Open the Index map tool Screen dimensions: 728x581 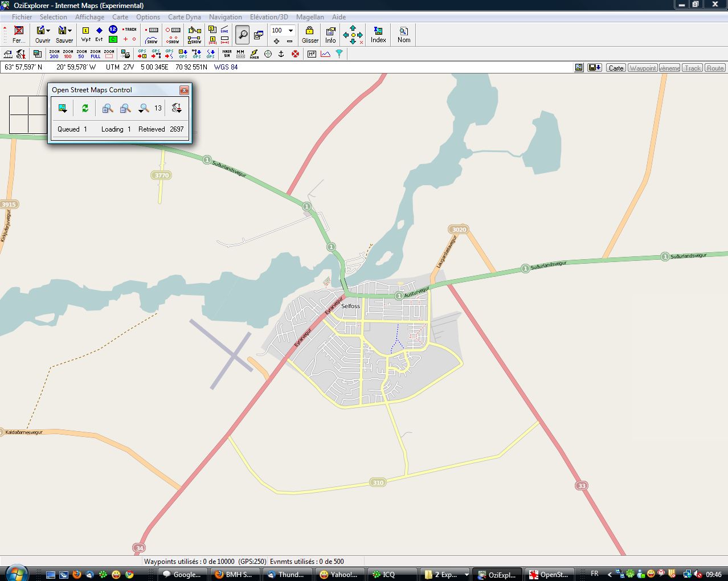378,34
